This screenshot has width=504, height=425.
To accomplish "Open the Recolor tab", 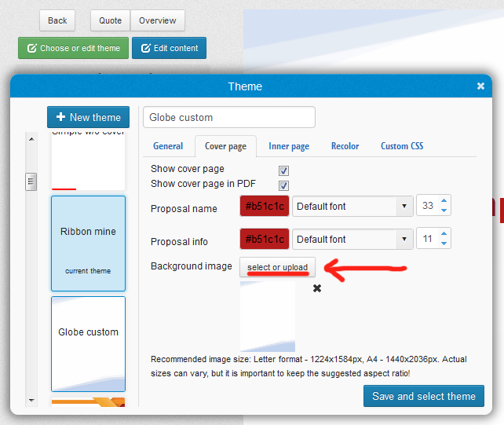I will [345, 146].
